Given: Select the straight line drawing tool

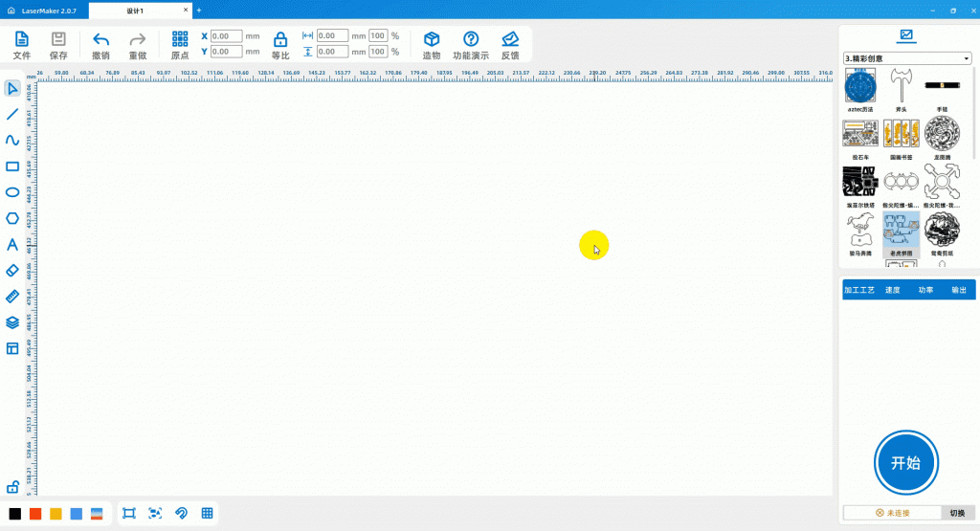Looking at the screenshot, I should [x=12, y=114].
